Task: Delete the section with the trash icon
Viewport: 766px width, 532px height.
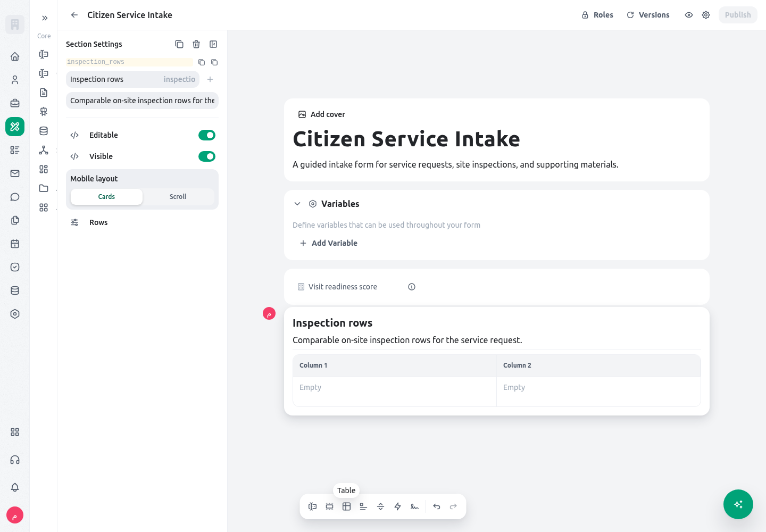Action: click(x=196, y=44)
